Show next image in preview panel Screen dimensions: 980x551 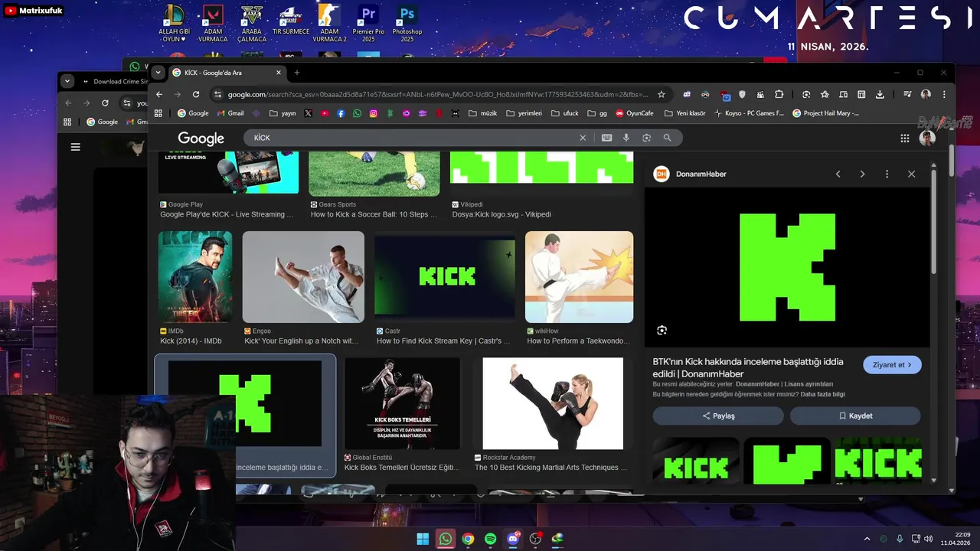point(862,174)
